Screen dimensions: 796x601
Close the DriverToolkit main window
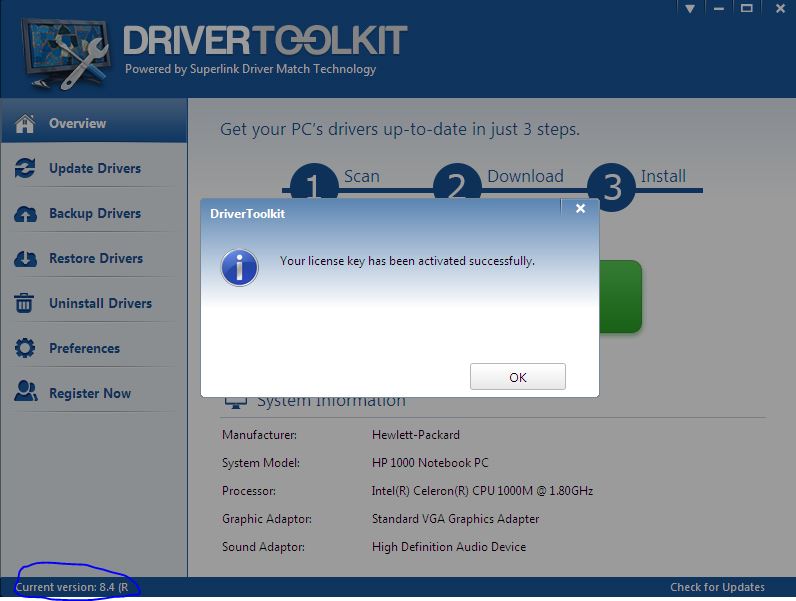click(780, 9)
